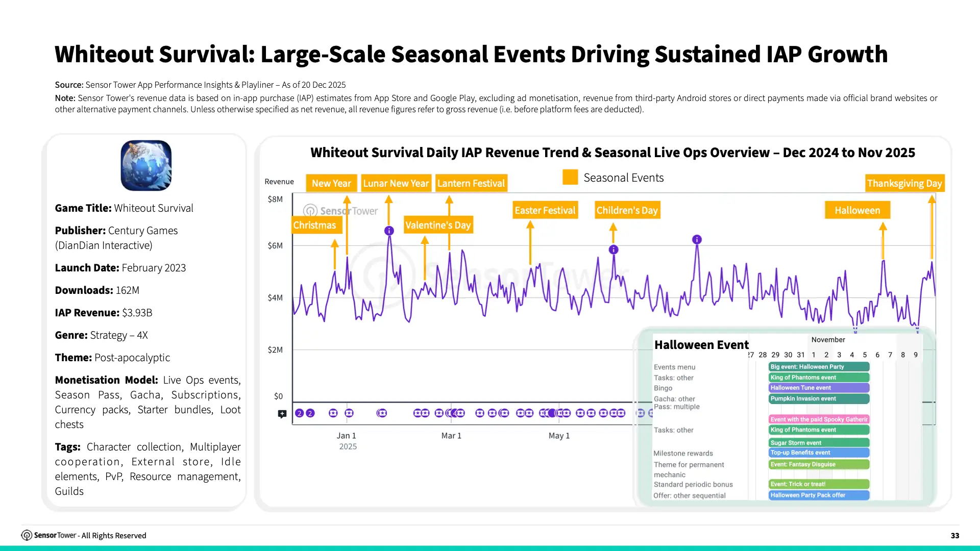Click the Whiteout Survival game icon

(x=146, y=165)
